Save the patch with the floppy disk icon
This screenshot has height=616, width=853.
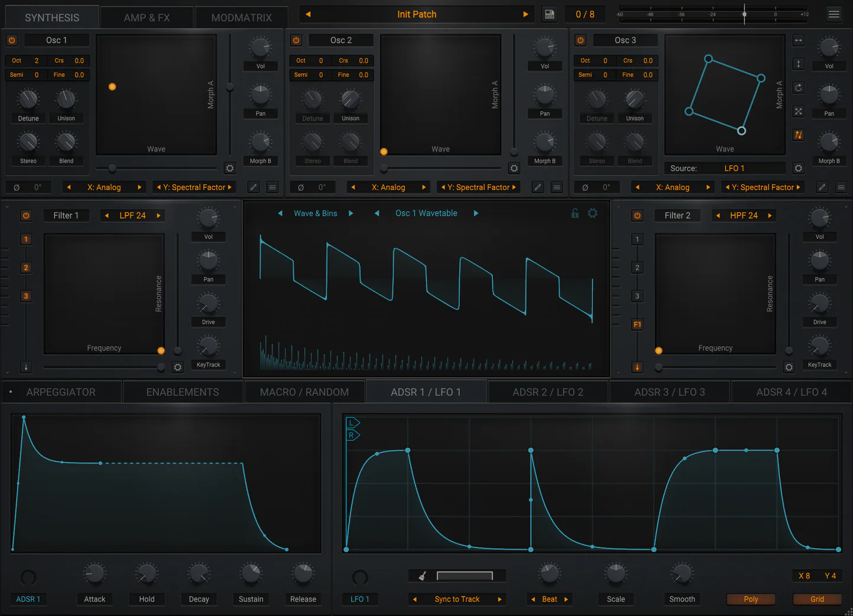(x=549, y=14)
